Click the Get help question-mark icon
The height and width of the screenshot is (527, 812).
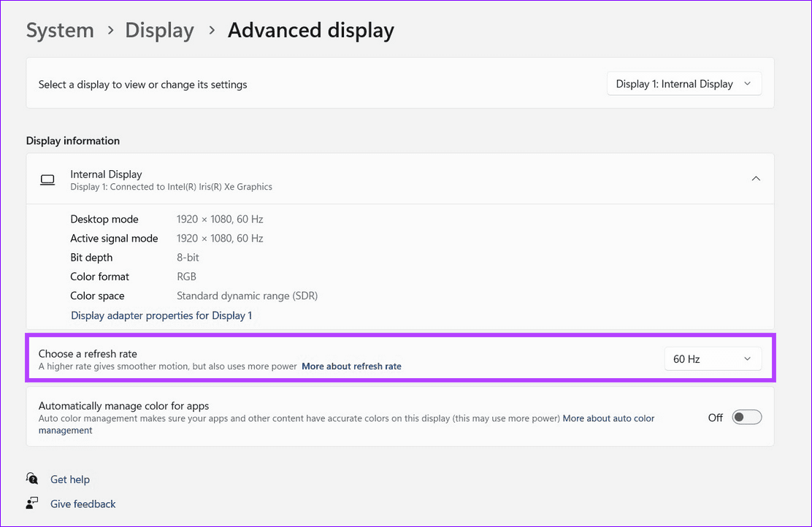[x=32, y=479]
